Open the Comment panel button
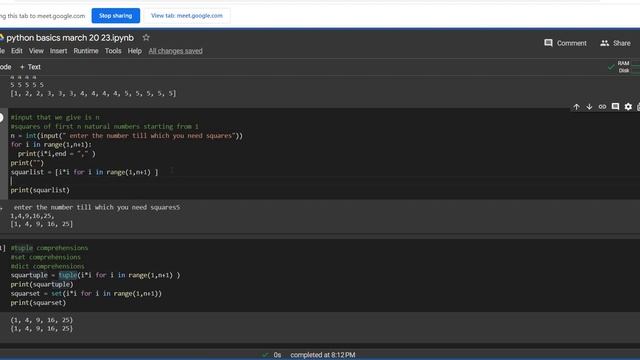640x360 pixels. 565,43
